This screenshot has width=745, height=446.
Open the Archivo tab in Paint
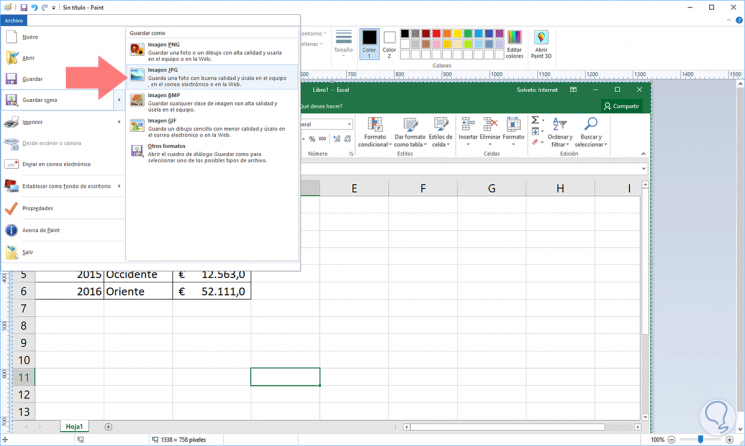pyautogui.click(x=14, y=20)
